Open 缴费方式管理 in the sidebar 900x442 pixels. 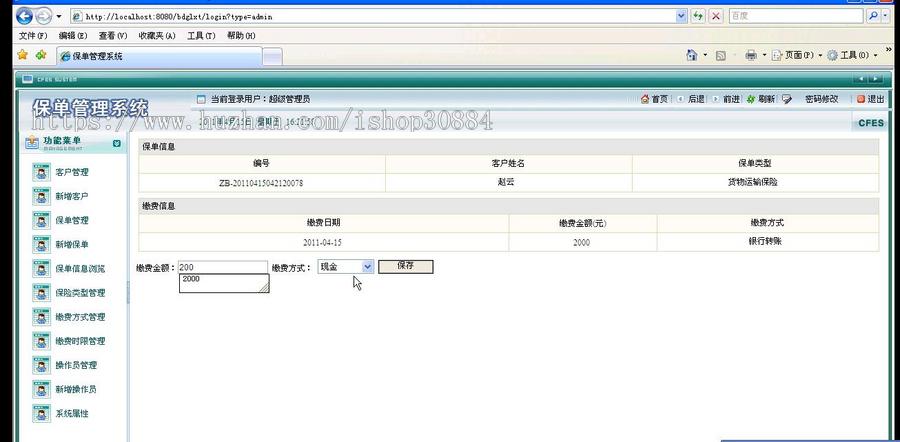(x=80, y=317)
